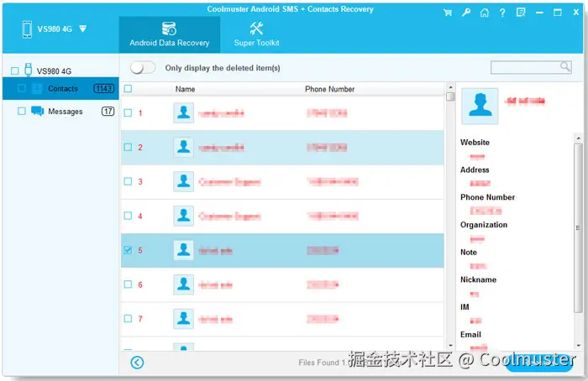Toggle Only display the deleted items switch
Viewport: 588px width, 381px height.
coord(143,68)
